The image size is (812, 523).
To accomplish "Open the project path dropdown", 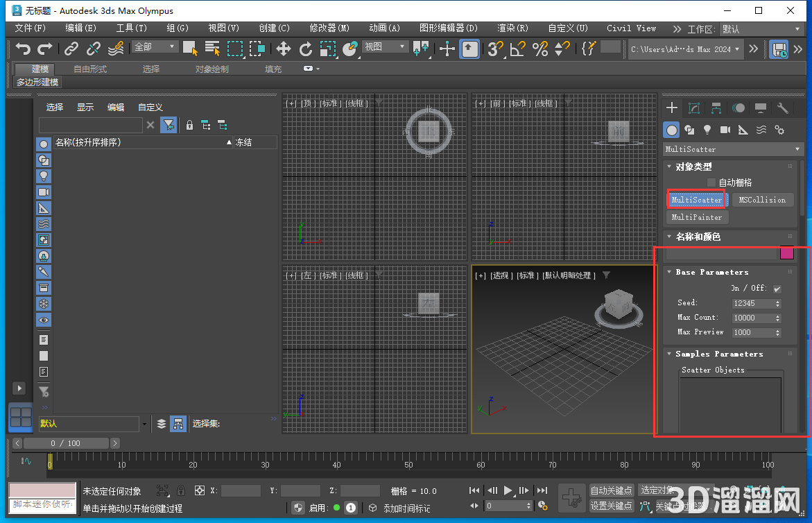I will click(685, 49).
